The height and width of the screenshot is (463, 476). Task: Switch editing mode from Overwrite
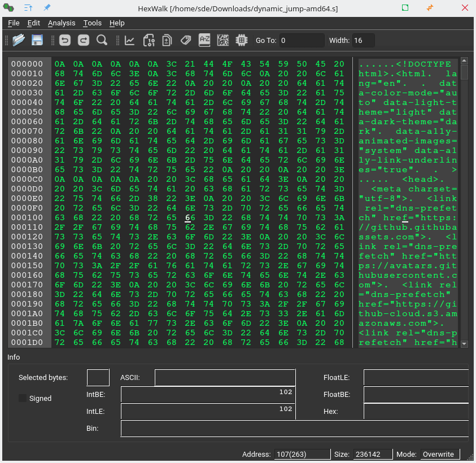pyautogui.click(x=439, y=454)
